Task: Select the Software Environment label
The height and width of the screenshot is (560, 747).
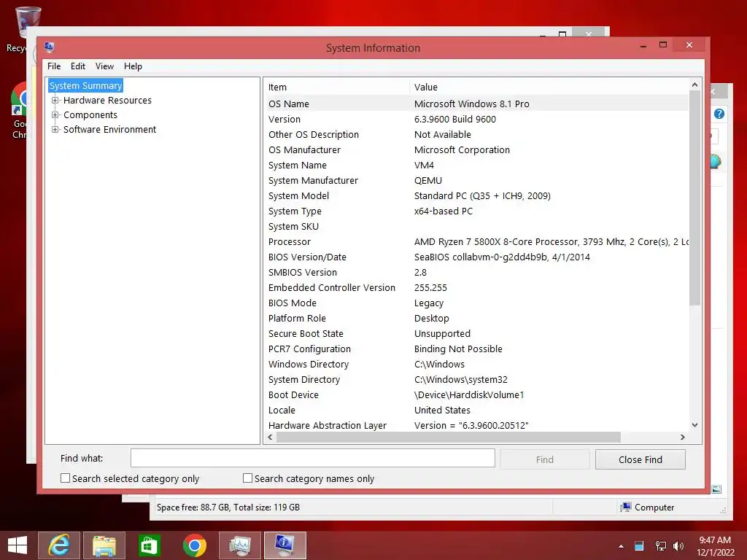Action: 109,130
